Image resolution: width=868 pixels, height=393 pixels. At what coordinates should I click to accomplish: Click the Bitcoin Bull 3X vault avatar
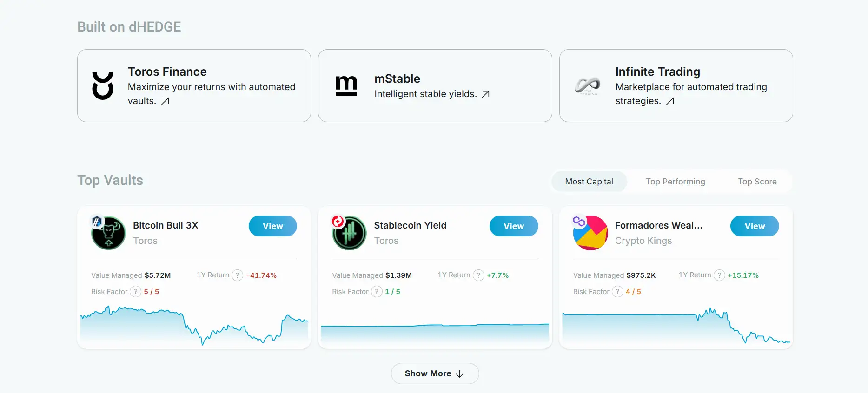click(108, 233)
